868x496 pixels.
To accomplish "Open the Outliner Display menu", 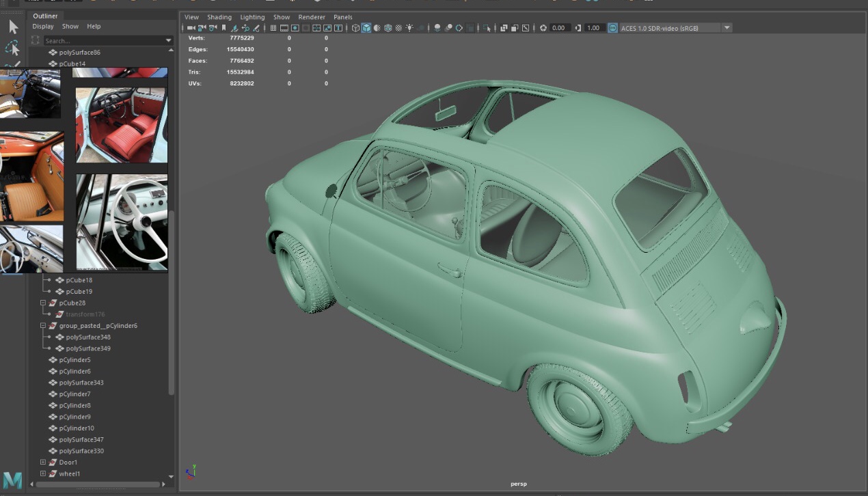I will click(x=43, y=26).
